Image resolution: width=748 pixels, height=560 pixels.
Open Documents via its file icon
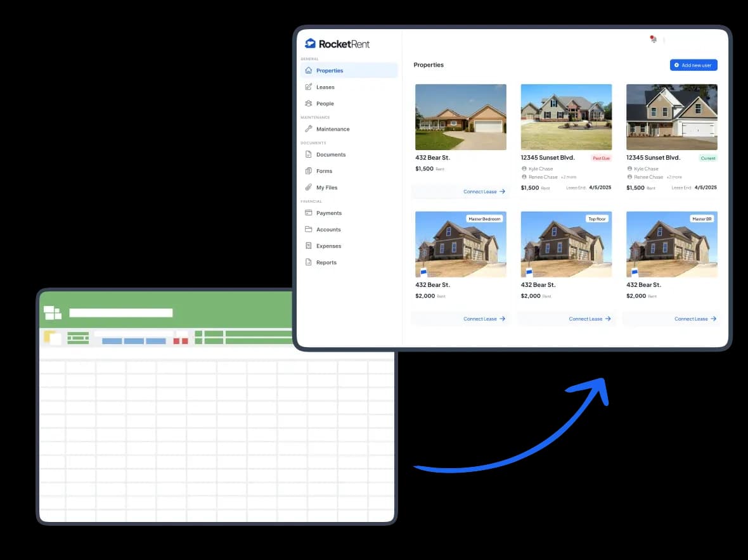coord(309,154)
